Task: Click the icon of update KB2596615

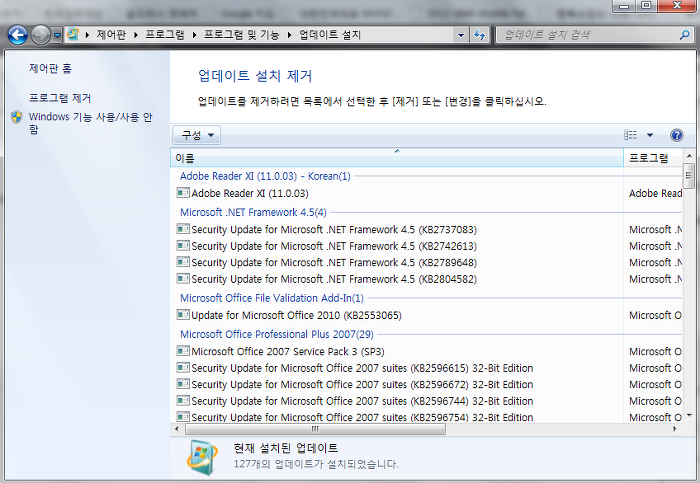Action: coord(183,367)
